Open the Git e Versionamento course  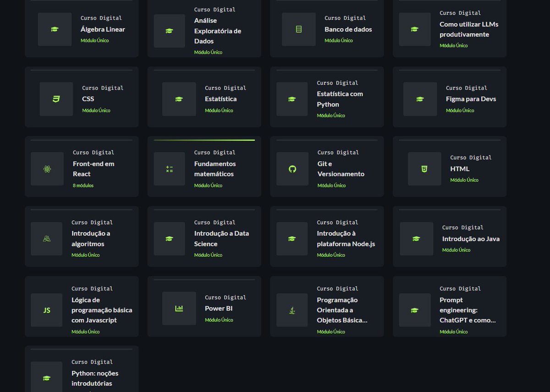[341, 169]
